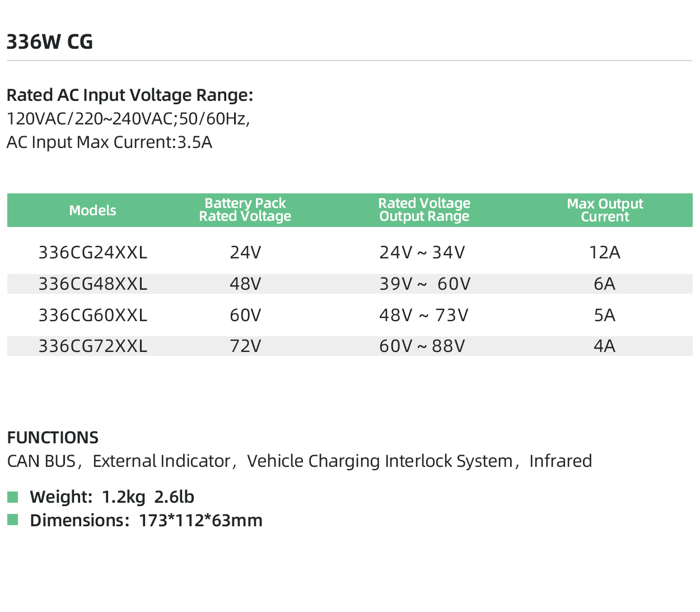Choose the 336CG60XXL model cell
The height and width of the screenshot is (612, 700).
point(93,316)
